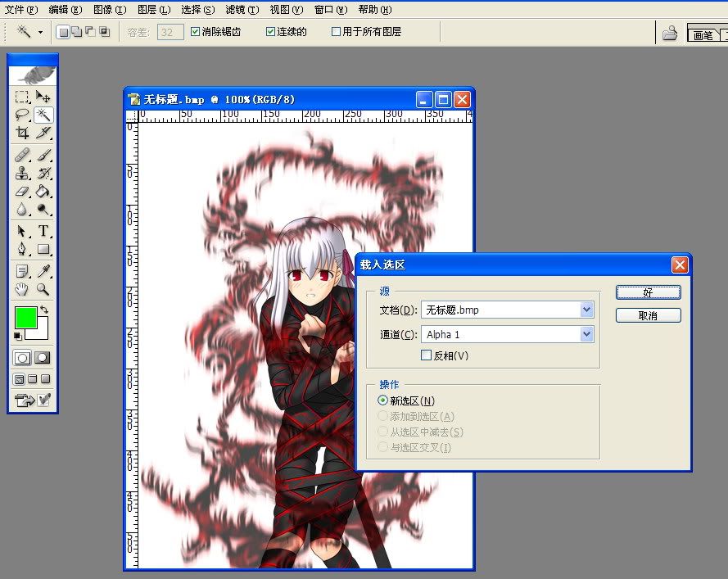Select the Hand tool
The image size is (728, 579).
click(x=22, y=289)
